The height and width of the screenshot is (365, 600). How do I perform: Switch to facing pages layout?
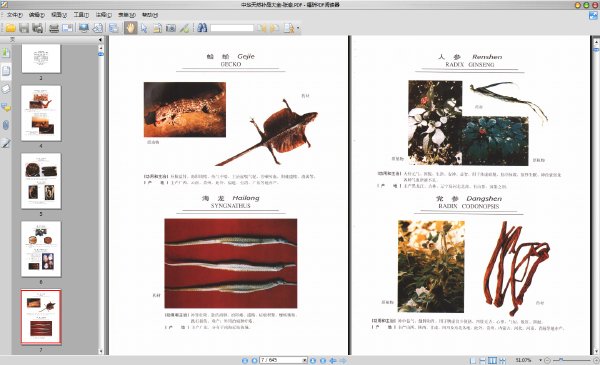point(492,360)
